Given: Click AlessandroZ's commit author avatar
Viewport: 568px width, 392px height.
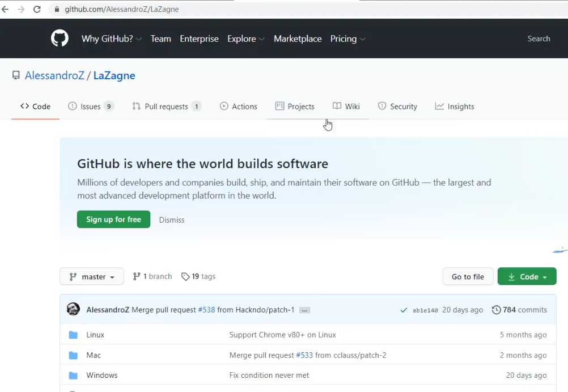Looking at the screenshot, I should point(73,309).
